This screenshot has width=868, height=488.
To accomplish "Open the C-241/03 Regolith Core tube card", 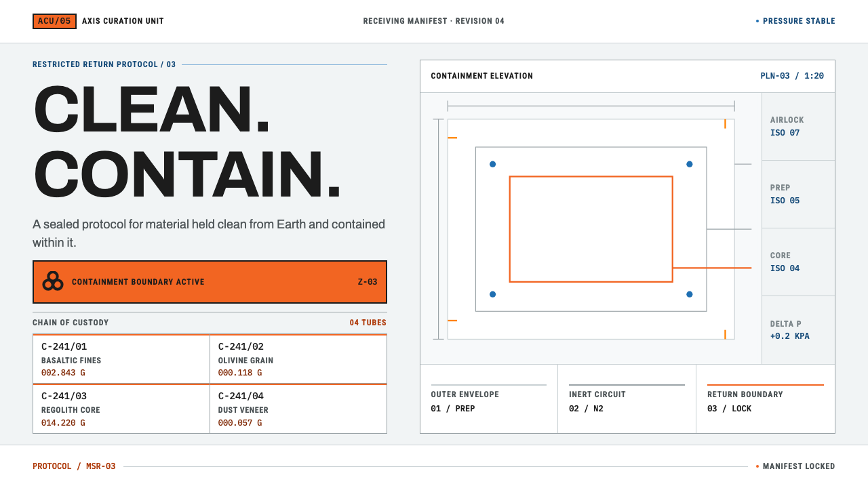I will click(121, 409).
